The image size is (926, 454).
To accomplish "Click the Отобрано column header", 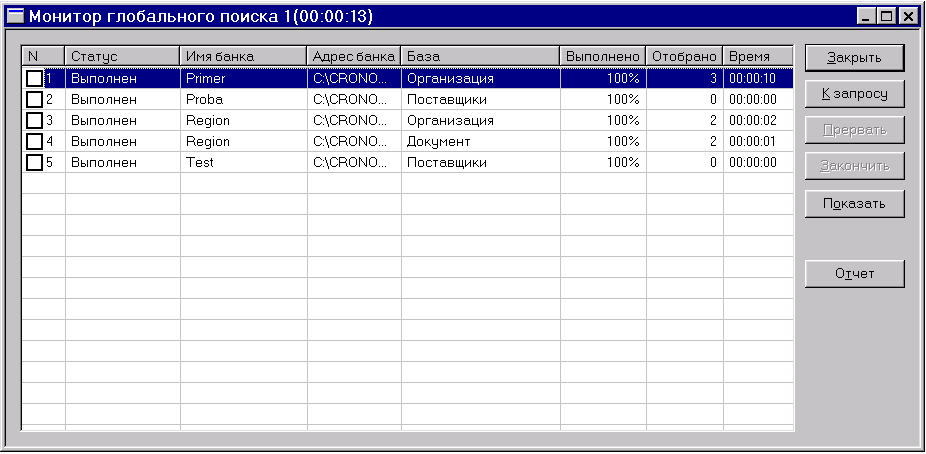I will point(684,57).
